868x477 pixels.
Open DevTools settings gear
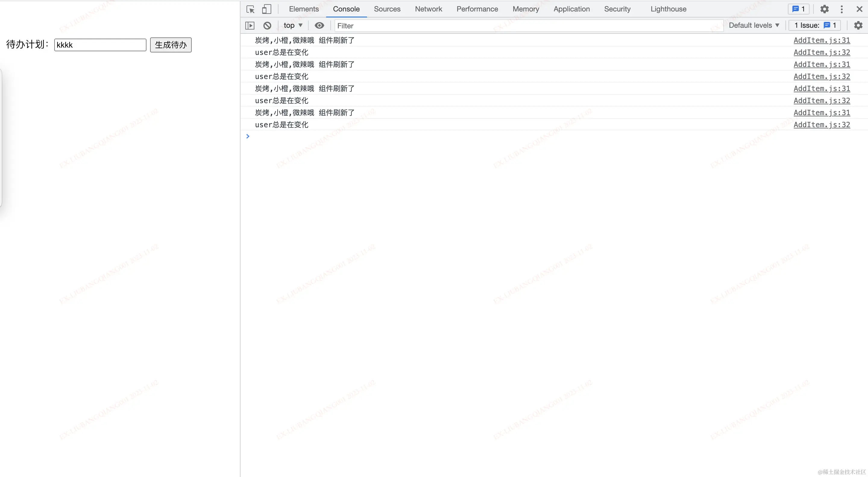click(825, 9)
